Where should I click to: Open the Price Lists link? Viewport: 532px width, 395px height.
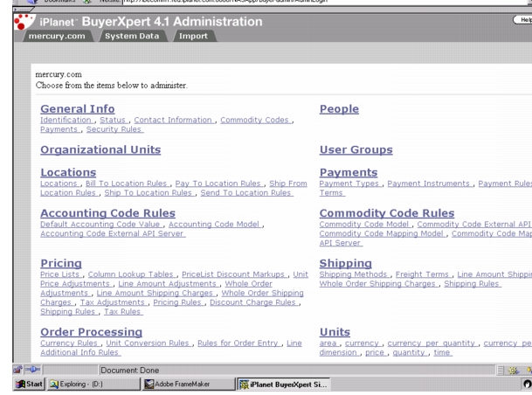tap(59, 274)
